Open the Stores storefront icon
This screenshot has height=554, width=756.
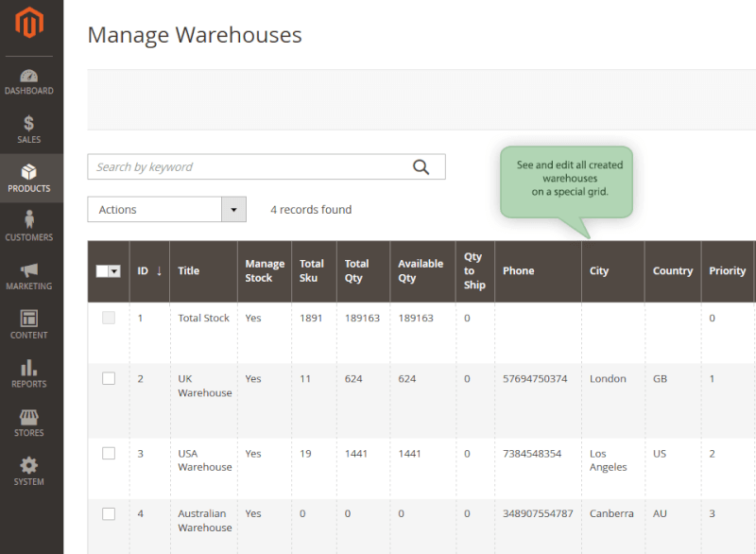point(29,418)
